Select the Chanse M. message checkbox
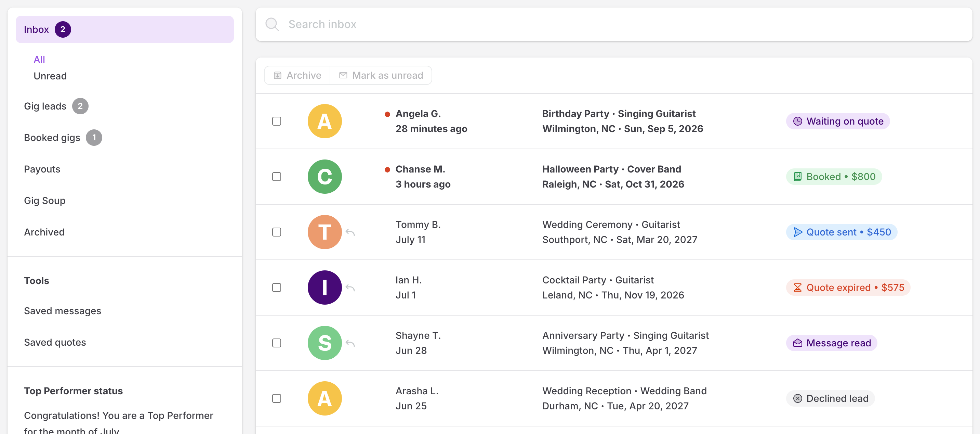Screen dimensions: 980x434 [x=277, y=177]
